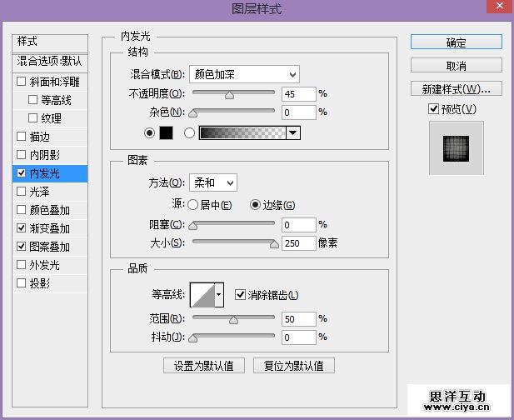The height and width of the screenshot is (420, 514).
Task: Click 抖动 value field
Action: pos(298,337)
